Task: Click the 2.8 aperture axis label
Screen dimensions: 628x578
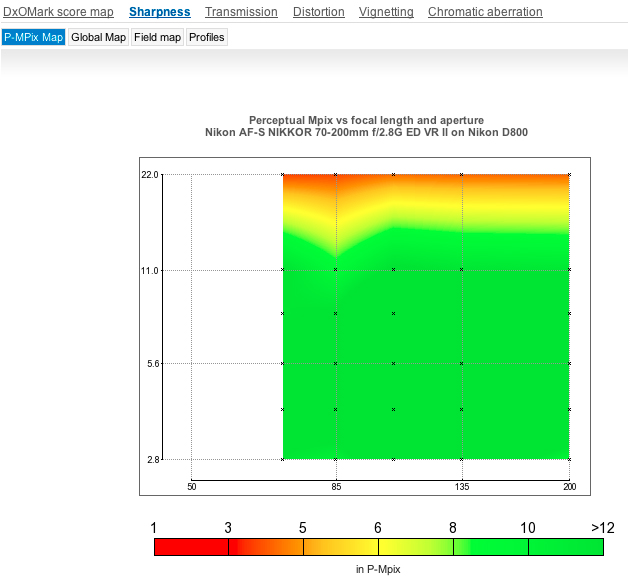Action: (153, 459)
